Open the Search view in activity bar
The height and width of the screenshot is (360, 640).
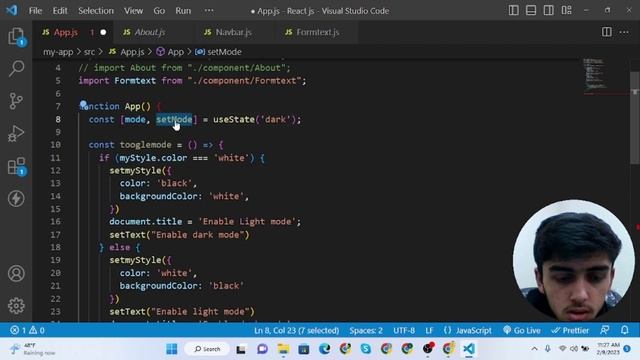[x=16, y=68]
